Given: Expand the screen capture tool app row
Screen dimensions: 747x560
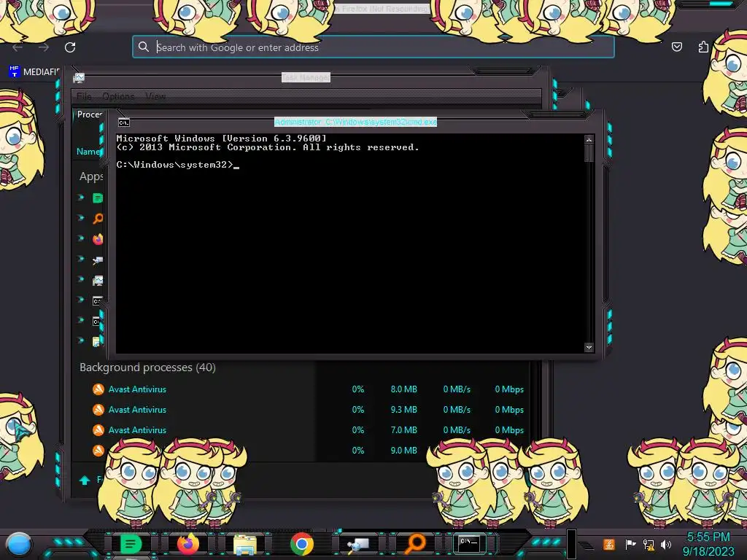Looking at the screenshot, I should tap(81, 259).
